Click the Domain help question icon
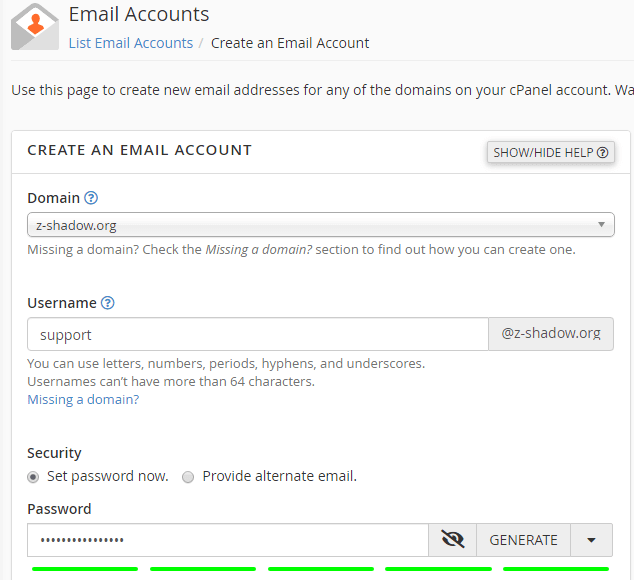634x580 pixels. (x=91, y=198)
